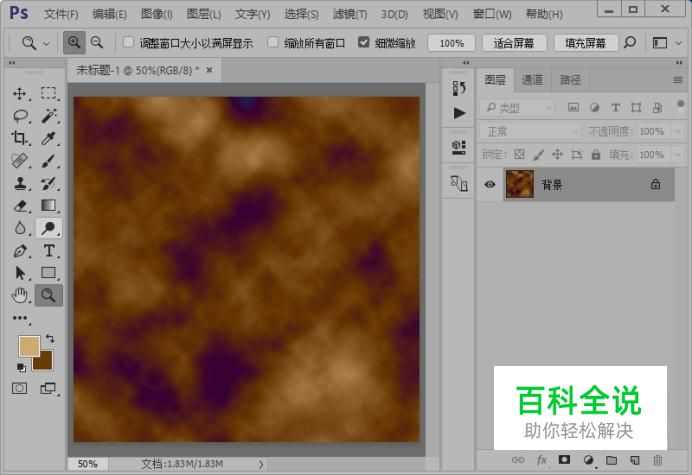Screen dimensions: 692x475
Task: Select the Path Selection tool
Action: click(19, 273)
